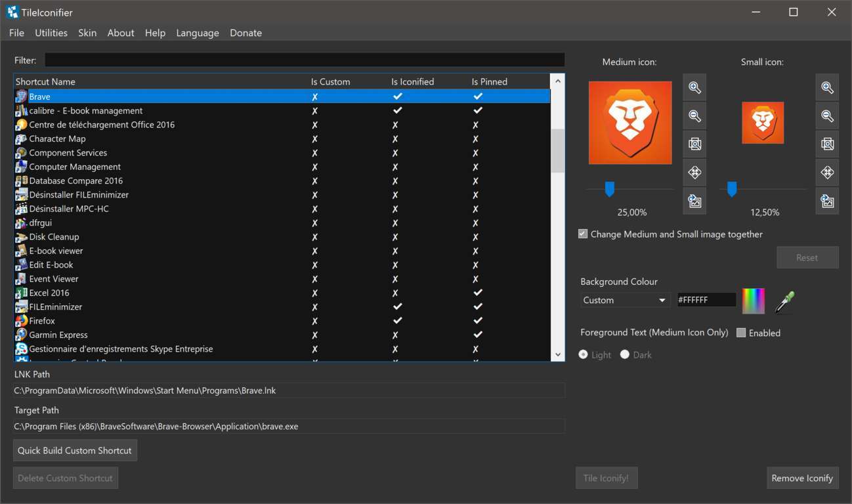Click the Garmin Express row icon

(21, 335)
